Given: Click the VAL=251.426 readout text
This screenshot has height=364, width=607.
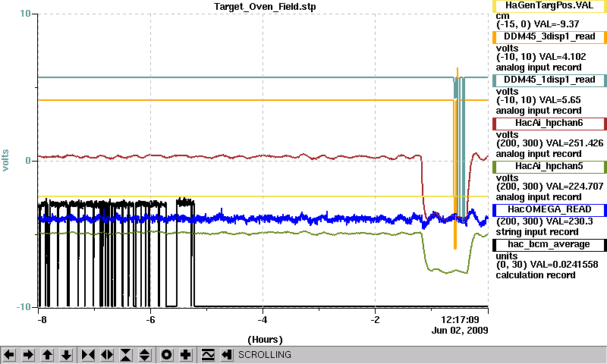Looking at the screenshot, I should point(574,143).
